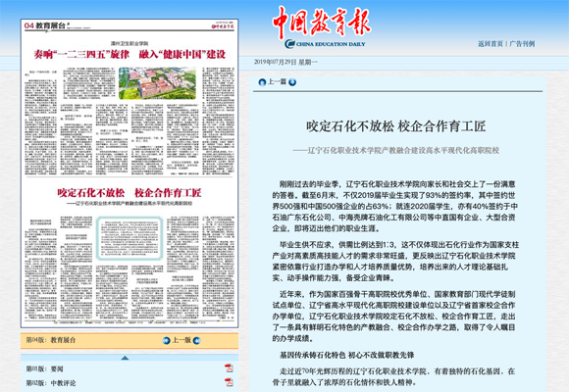Screen dimensions: 569x392
Task: Collapse the page list with triangle arrow
Action: pyautogui.click(x=125, y=358)
